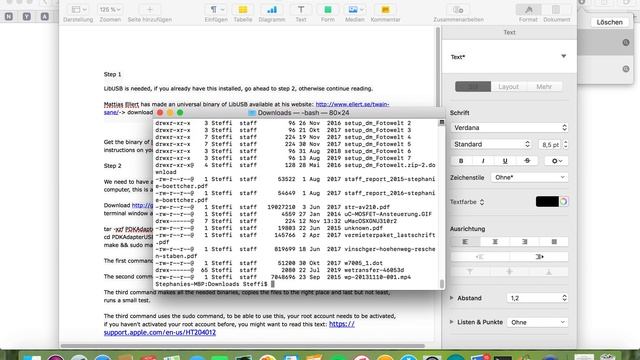Open the Dokument inspector icon
Image resolution: width=640 pixels, height=360 pixels.
point(556,9)
